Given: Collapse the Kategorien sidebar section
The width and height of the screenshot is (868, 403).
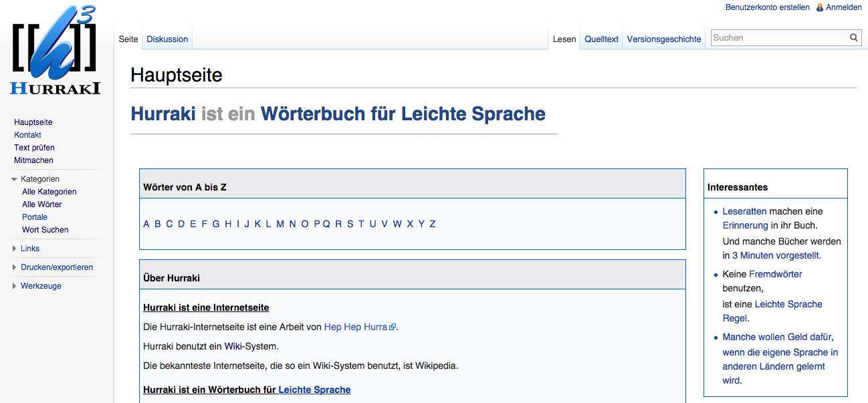Looking at the screenshot, I should pos(14,179).
